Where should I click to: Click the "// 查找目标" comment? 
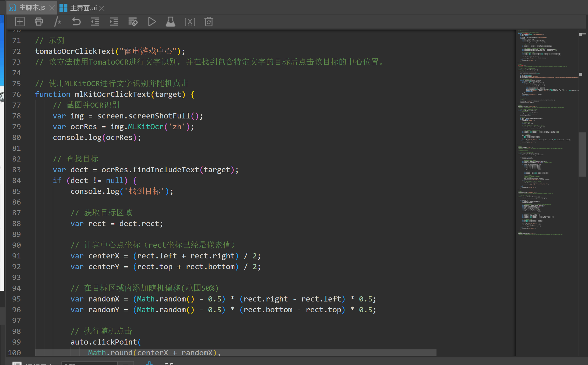click(x=76, y=159)
